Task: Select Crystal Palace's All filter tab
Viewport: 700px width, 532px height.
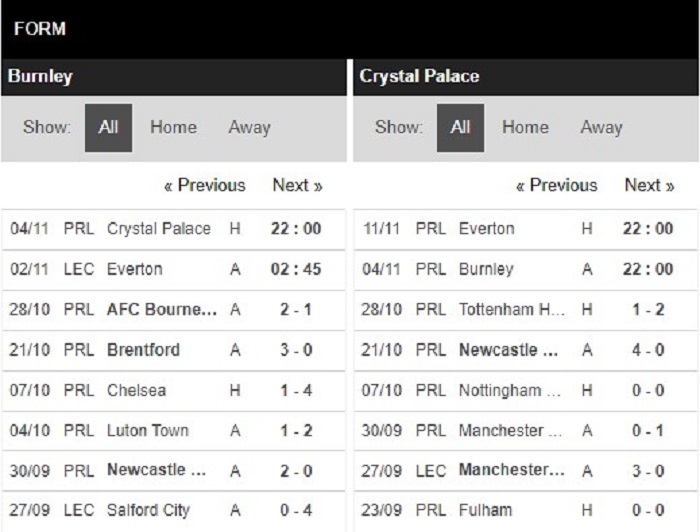Action: click(x=460, y=128)
